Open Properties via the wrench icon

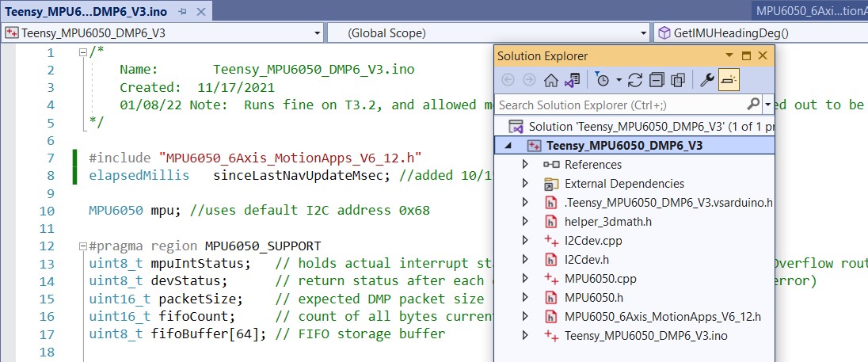tap(707, 80)
